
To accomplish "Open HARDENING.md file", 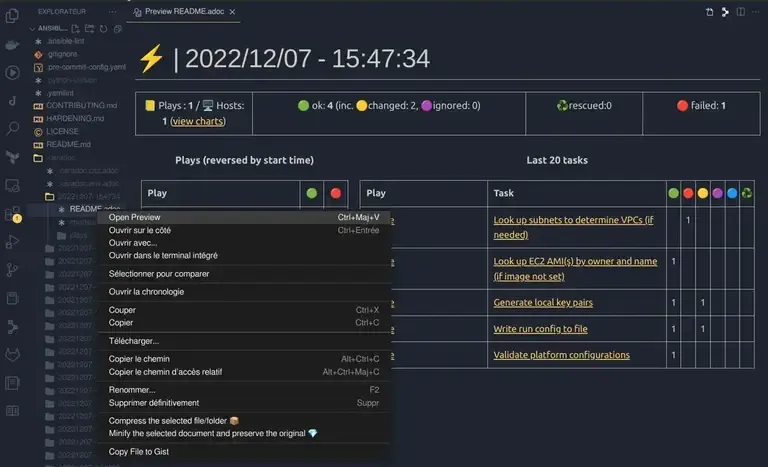I will click(75, 119).
